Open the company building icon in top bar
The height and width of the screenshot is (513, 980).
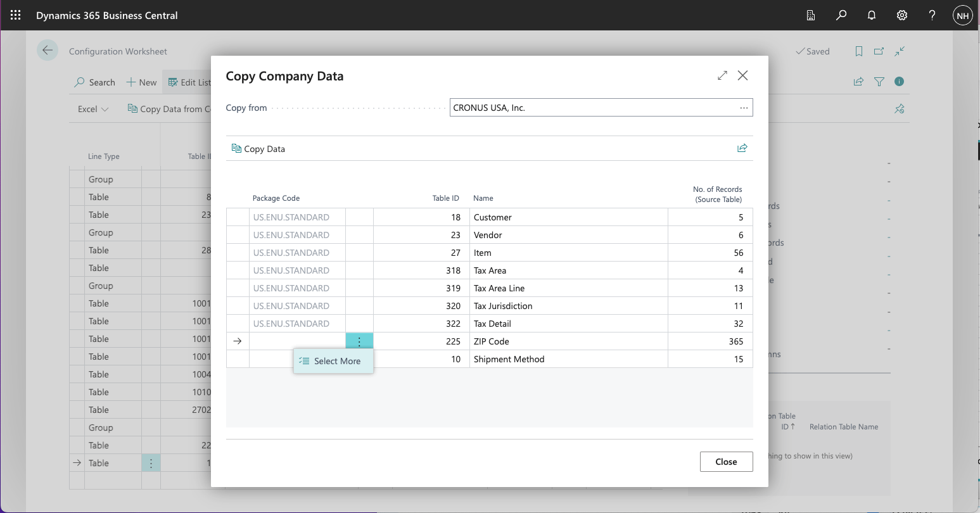tap(811, 15)
